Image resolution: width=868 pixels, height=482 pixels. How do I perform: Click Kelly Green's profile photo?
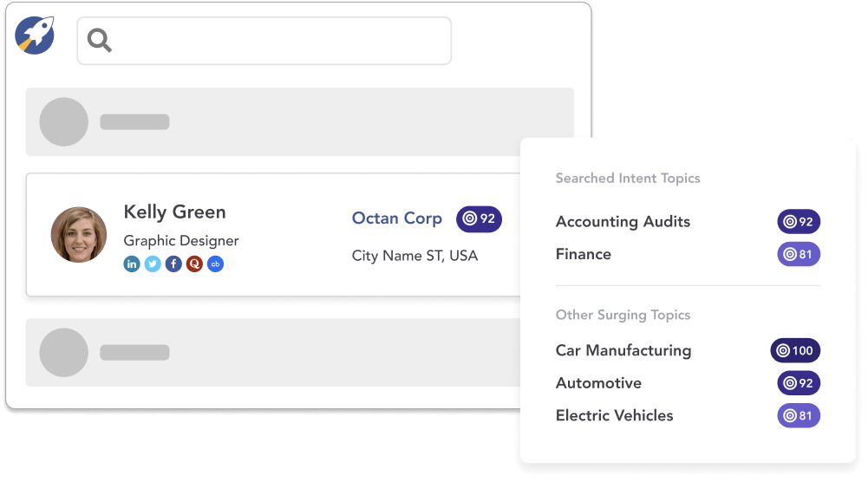(79, 235)
